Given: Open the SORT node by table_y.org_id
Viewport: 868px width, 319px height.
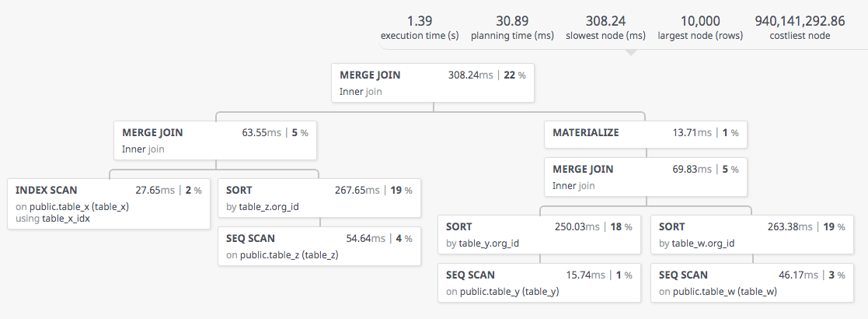Looking at the screenshot, I should [539, 234].
